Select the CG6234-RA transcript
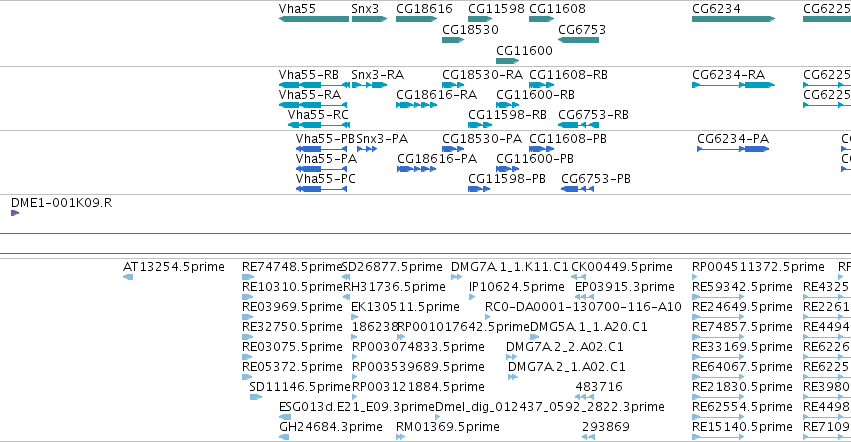 (x=733, y=85)
